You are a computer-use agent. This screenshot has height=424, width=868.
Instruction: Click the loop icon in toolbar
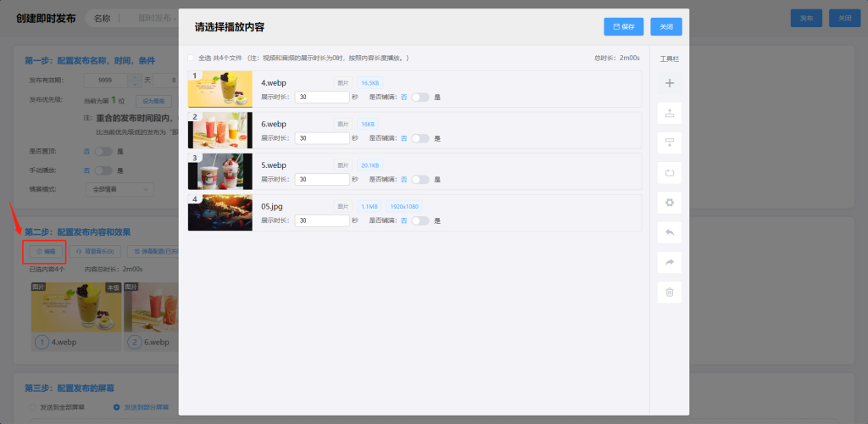(670, 173)
